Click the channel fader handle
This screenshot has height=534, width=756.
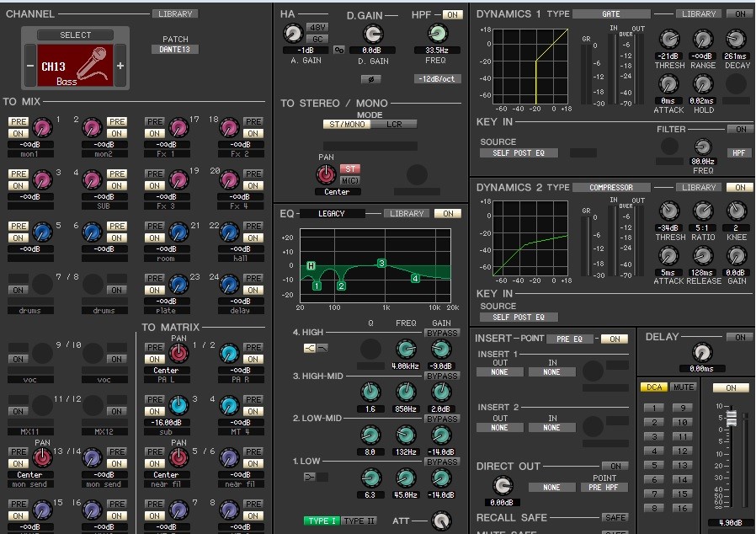(x=732, y=417)
